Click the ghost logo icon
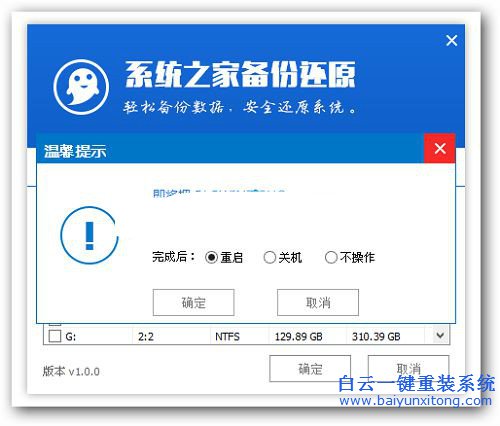 coord(81,87)
